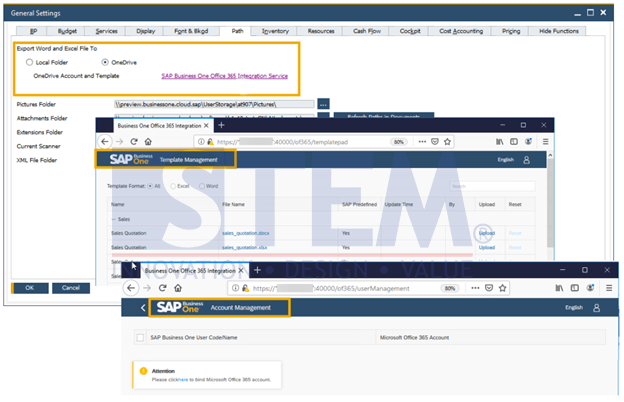Click 80% zoom indicator in userManagement address bar
The image size is (624, 402).
pyautogui.click(x=450, y=289)
